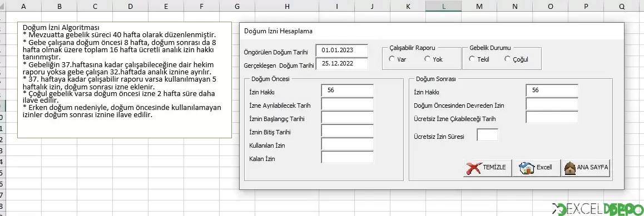The width and height of the screenshot is (644, 216).
Task: Click the Ücretsiz İzin Süresi field
Action: (488, 135)
